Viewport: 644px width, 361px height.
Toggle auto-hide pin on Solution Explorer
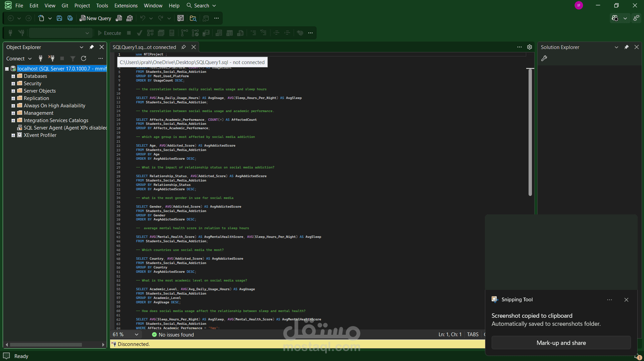point(626,47)
